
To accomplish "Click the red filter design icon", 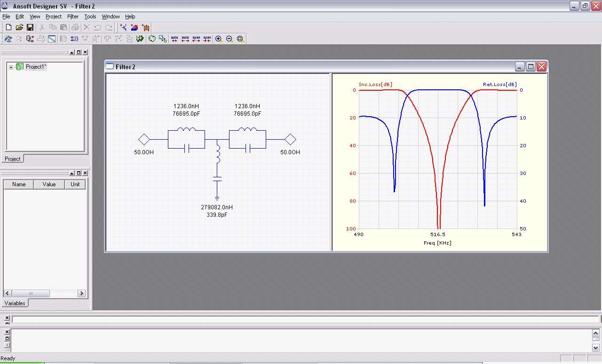I will (146, 27).
